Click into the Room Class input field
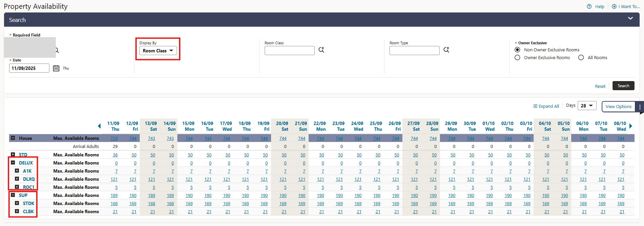 (289, 51)
